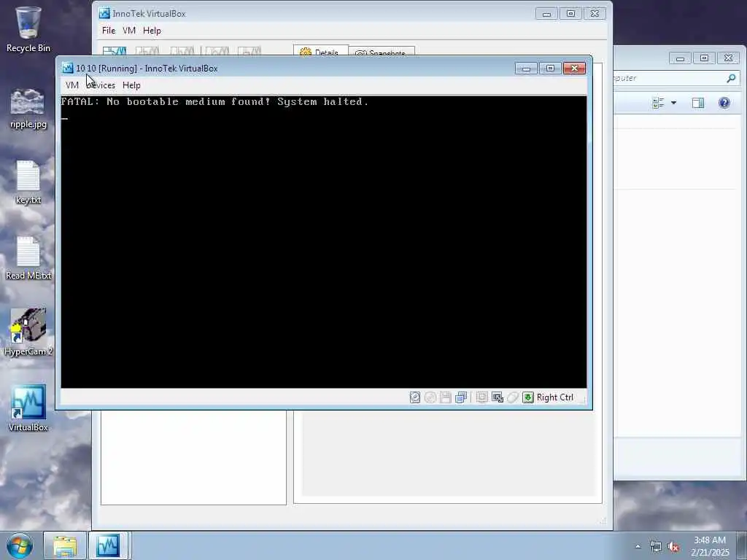Open the Devices menu in running VM window
The height and width of the screenshot is (560, 747).
click(101, 85)
